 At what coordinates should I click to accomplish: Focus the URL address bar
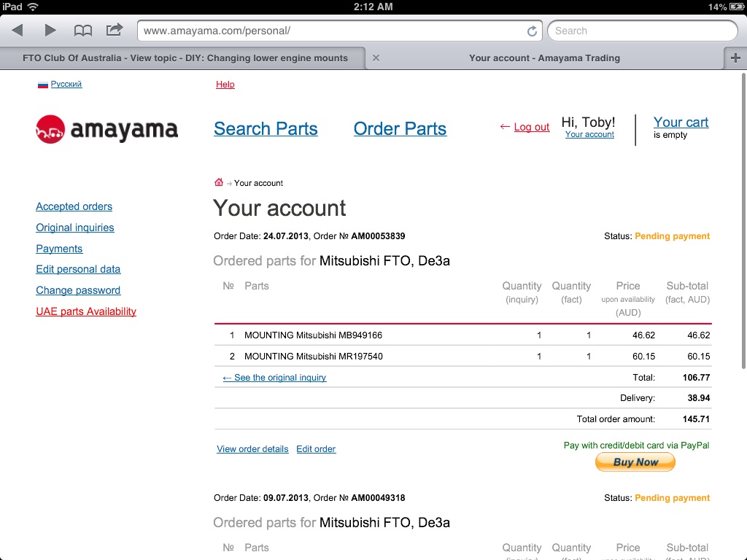340,31
